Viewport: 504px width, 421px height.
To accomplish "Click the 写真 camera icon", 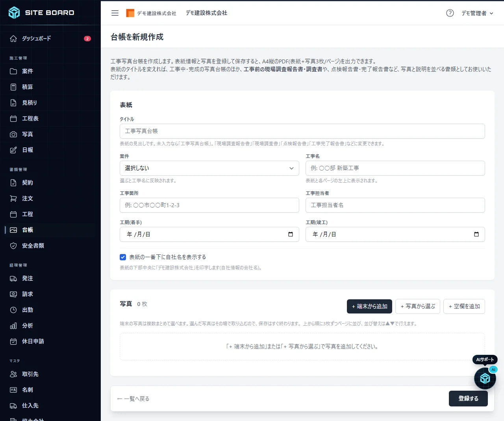I will click(x=13, y=134).
